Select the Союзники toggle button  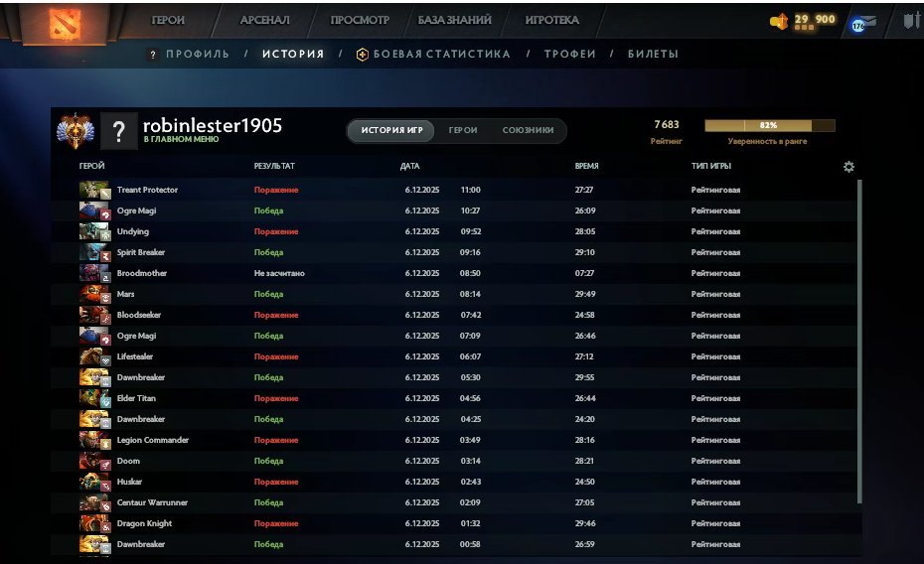coord(528,130)
